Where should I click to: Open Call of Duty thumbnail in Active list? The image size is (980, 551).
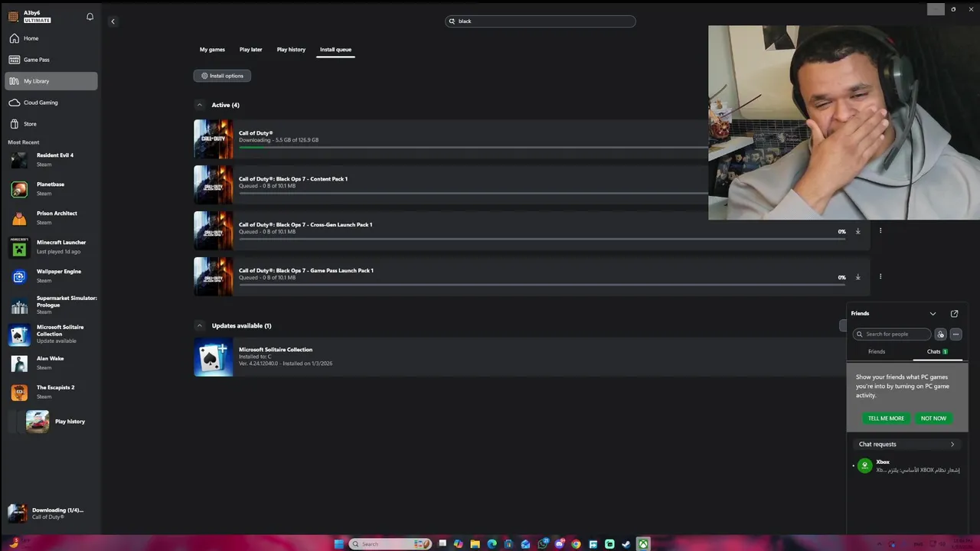tap(214, 139)
